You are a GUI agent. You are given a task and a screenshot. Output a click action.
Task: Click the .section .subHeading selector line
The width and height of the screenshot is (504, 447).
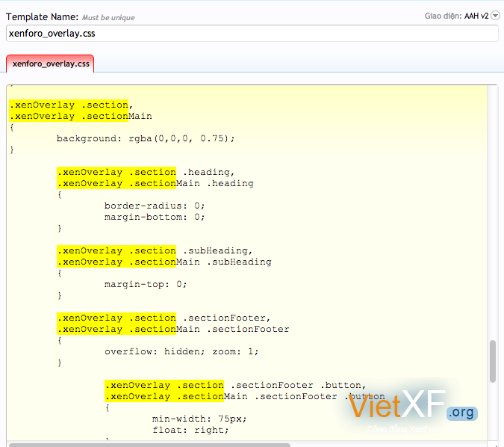[x=155, y=250]
